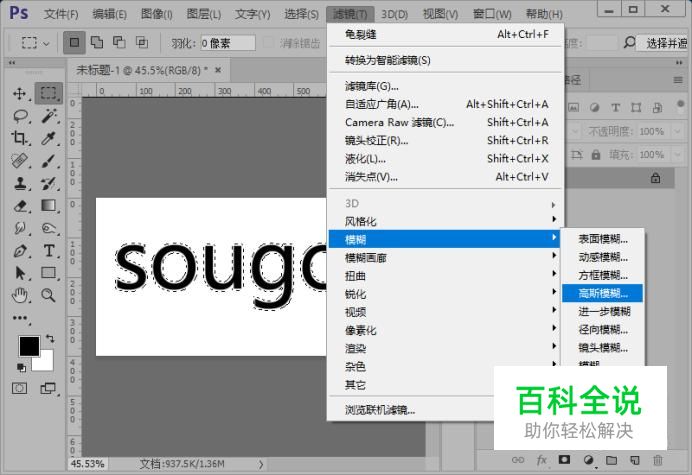This screenshot has width=692, height=475.
Task: Select the Zoom tool
Action: tap(49, 295)
